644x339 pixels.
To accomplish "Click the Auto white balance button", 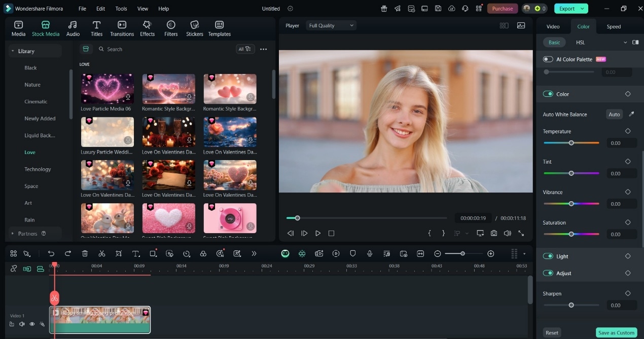I will [614, 115].
